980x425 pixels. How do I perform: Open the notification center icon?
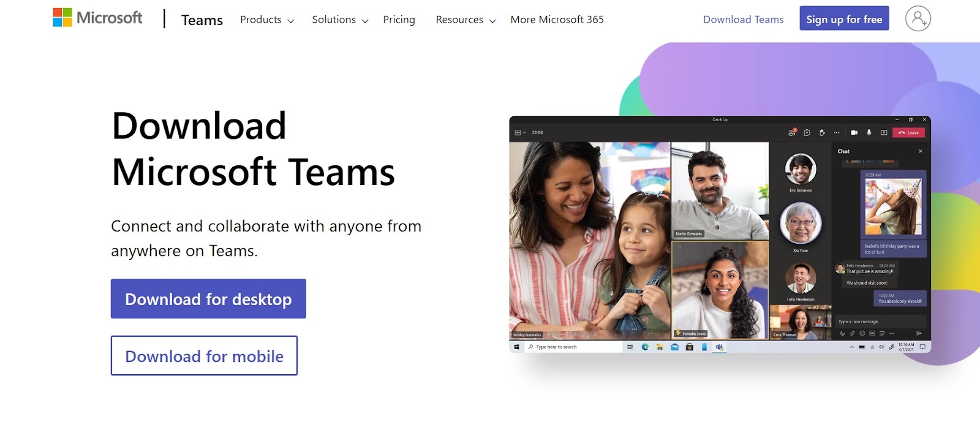coord(922,347)
